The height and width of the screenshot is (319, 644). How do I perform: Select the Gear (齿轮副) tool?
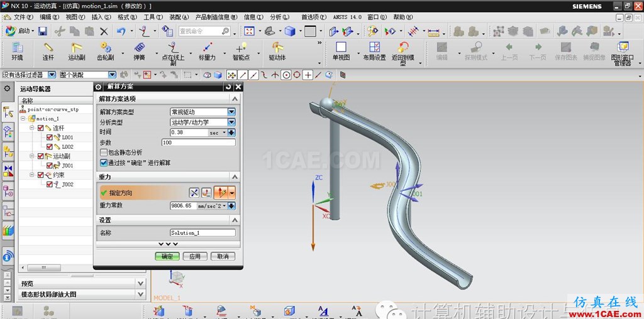tap(106, 51)
